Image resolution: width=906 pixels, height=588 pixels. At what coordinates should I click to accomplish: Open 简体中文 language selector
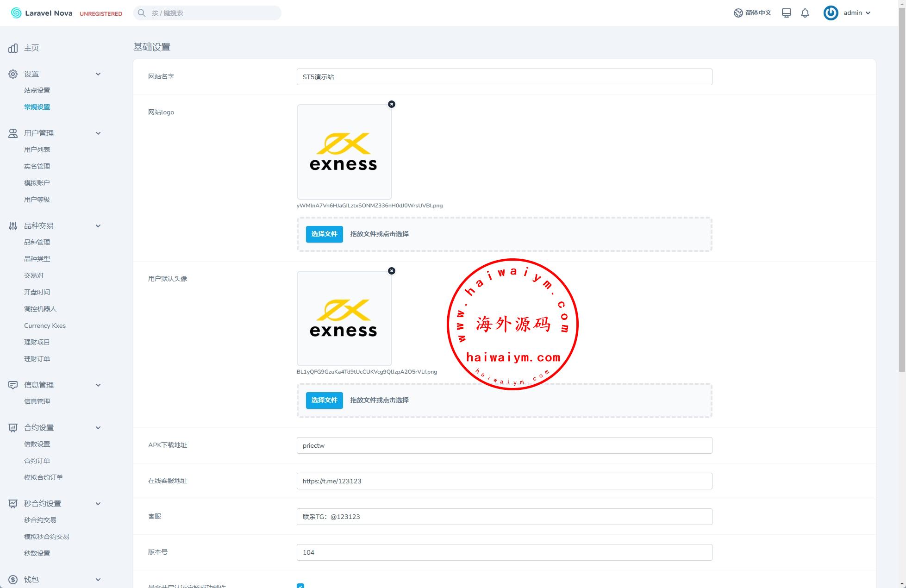[x=752, y=13]
